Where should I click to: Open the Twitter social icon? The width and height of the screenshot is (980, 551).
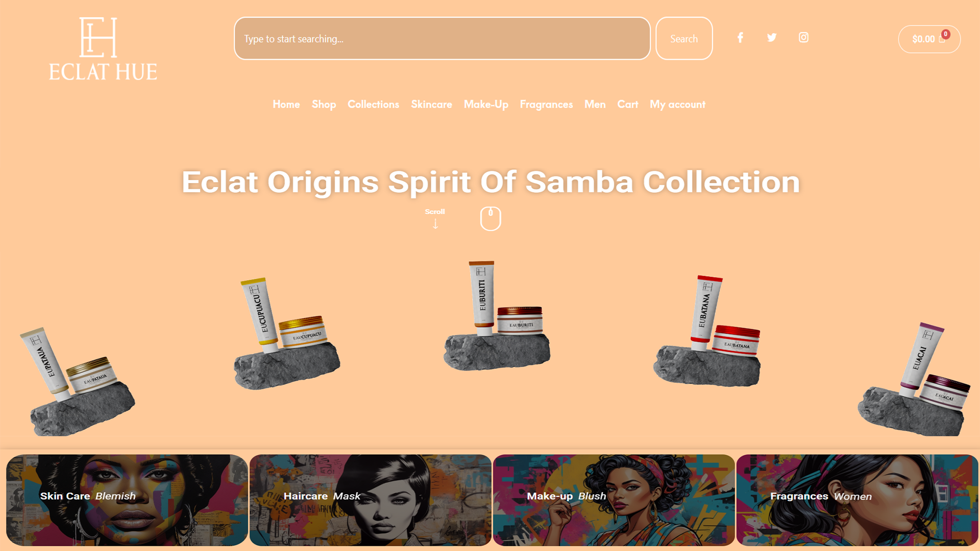pyautogui.click(x=772, y=38)
